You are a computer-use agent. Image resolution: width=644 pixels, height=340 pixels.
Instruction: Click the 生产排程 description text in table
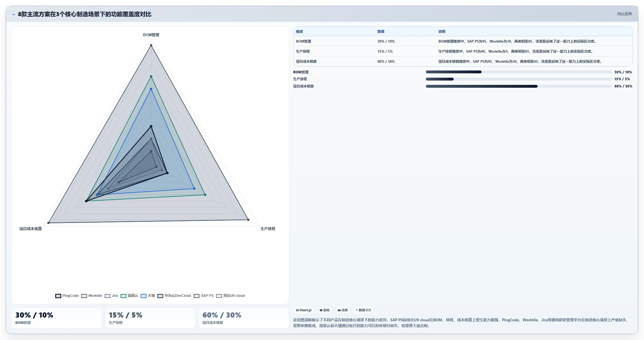(516, 51)
